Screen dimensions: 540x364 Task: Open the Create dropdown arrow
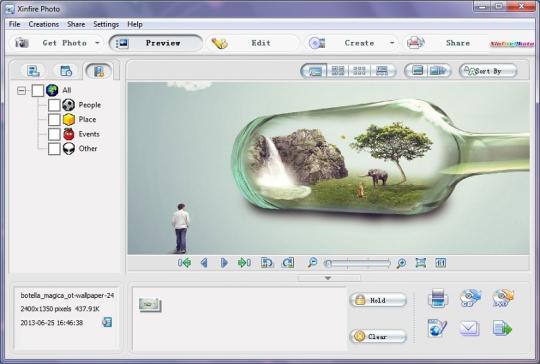click(392, 43)
